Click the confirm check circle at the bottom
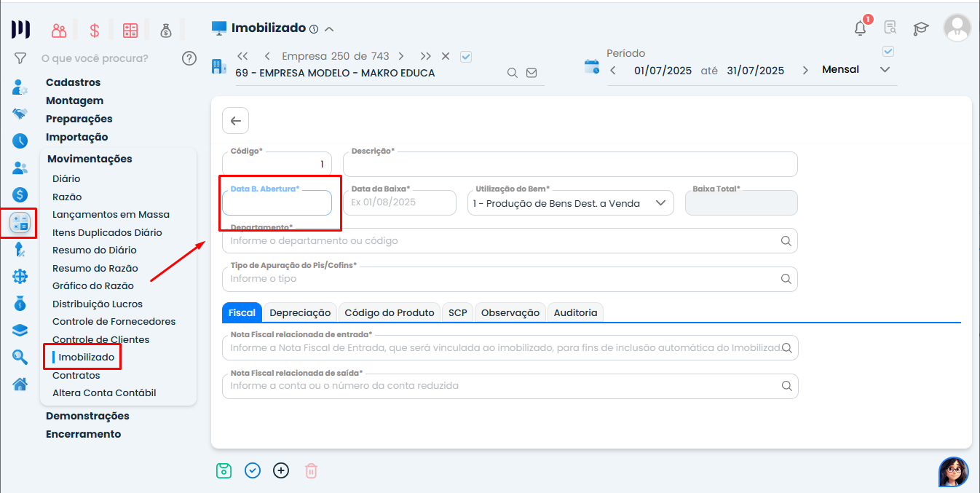The image size is (980, 493). click(252, 470)
